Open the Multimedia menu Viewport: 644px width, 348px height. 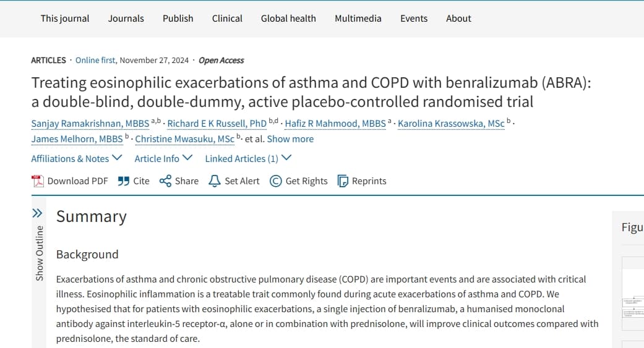click(358, 19)
